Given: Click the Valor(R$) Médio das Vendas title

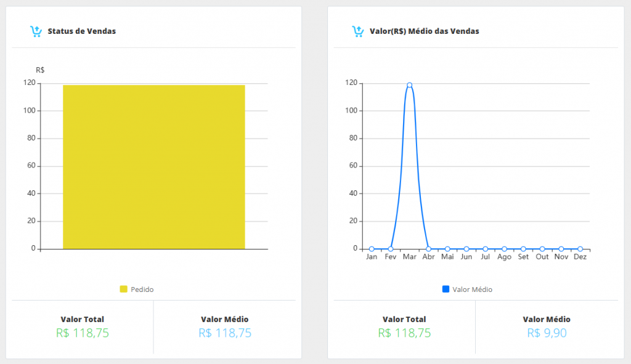Looking at the screenshot, I should point(424,31).
